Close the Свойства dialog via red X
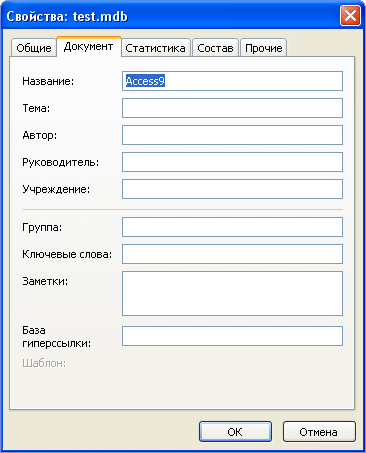Screen dimensions: 366x453 350,15
